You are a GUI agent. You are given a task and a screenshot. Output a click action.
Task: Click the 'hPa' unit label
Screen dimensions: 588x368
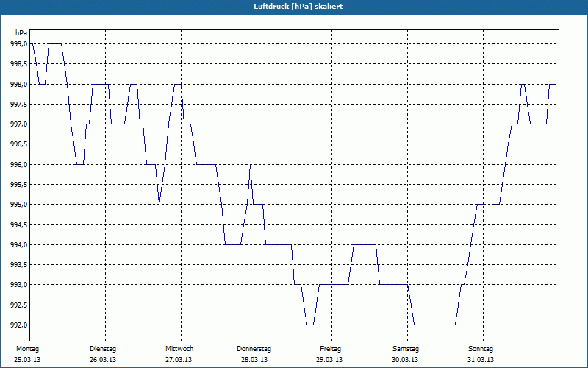pos(21,33)
